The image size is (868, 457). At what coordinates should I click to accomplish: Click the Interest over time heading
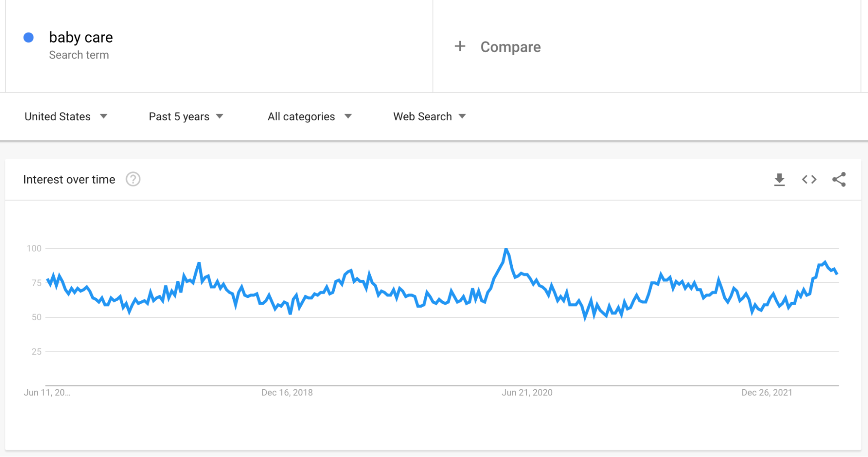[x=69, y=179]
